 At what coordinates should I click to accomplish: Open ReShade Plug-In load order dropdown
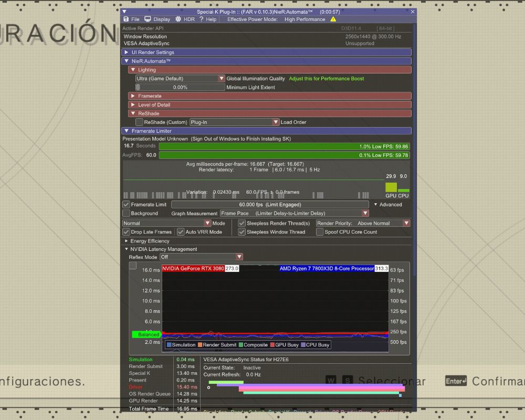pos(234,122)
